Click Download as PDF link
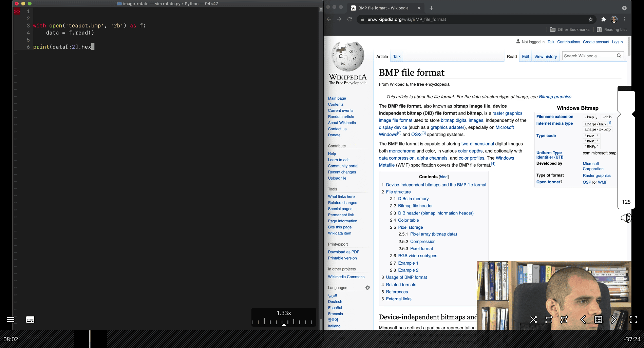This screenshot has height=348, width=644. pyautogui.click(x=343, y=252)
